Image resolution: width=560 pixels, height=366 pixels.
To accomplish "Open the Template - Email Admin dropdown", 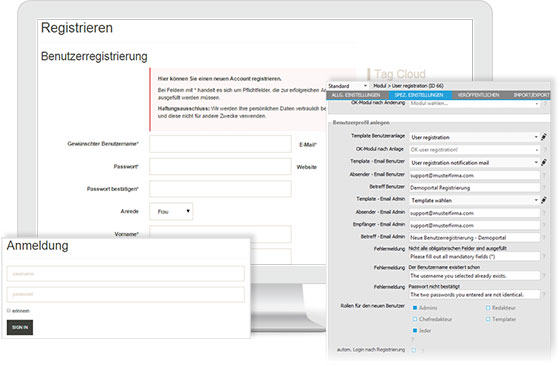I will (475, 200).
